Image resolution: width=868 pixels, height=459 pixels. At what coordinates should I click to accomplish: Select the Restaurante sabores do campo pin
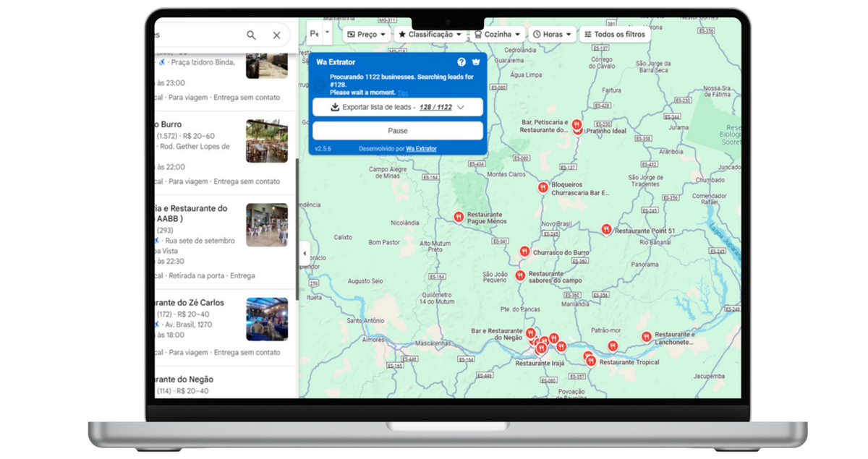[520, 275]
